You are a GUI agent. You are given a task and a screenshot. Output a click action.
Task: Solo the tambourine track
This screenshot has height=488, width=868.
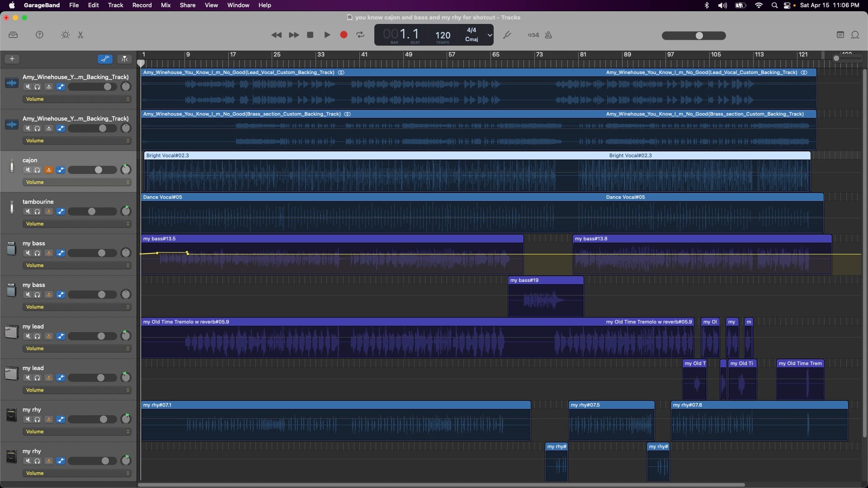38,211
